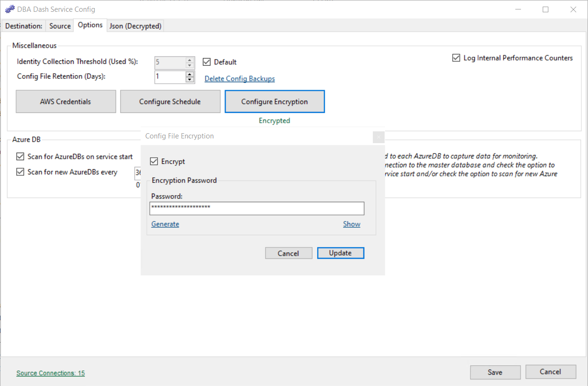
Task: Disable Log Internal Performance Counters
Action: click(456, 58)
